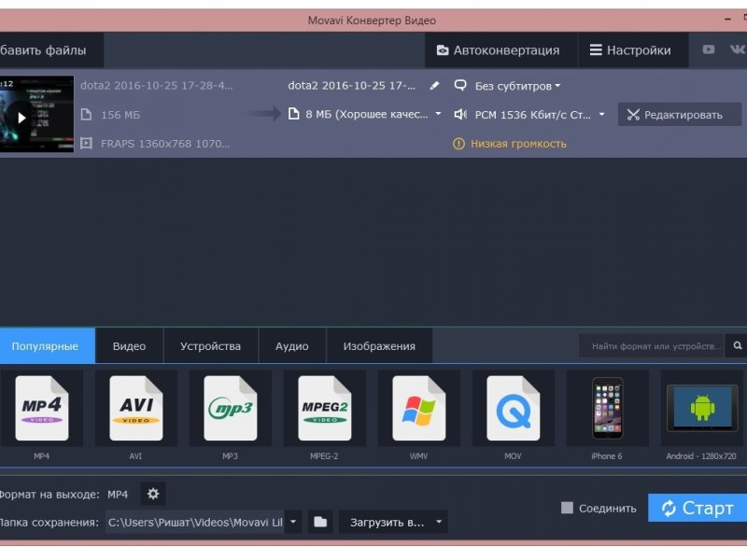Toggle the Соединить checkbox
Image resolution: width=747 pixels, height=560 pixels.
click(x=567, y=508)
